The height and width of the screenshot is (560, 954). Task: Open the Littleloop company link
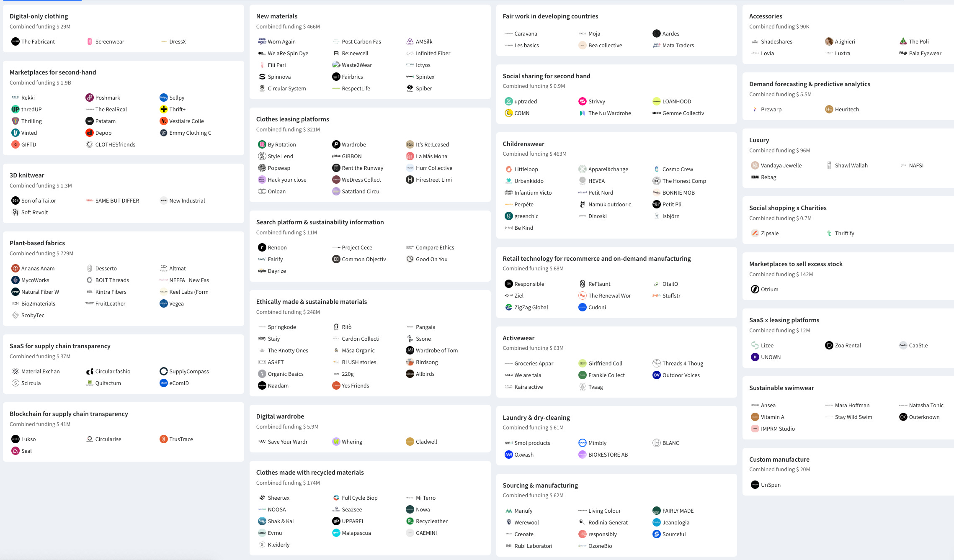pos(526,169)
